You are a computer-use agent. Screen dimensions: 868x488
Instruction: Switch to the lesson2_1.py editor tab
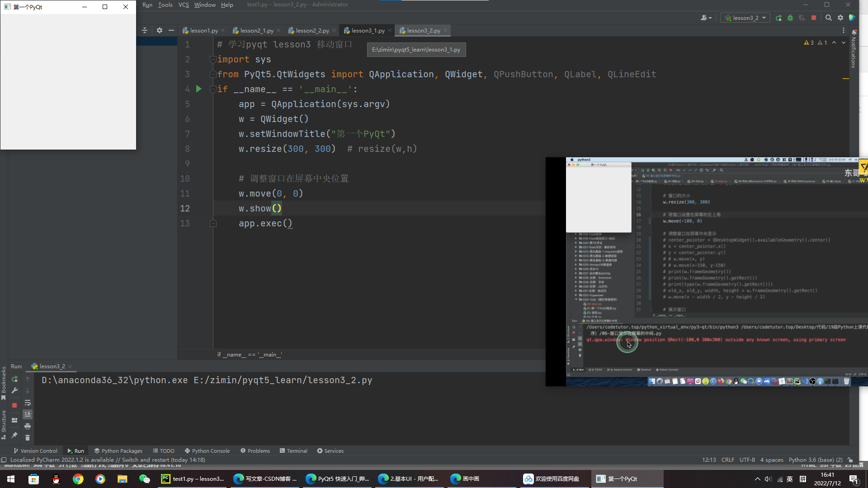(x=255, y=30)
